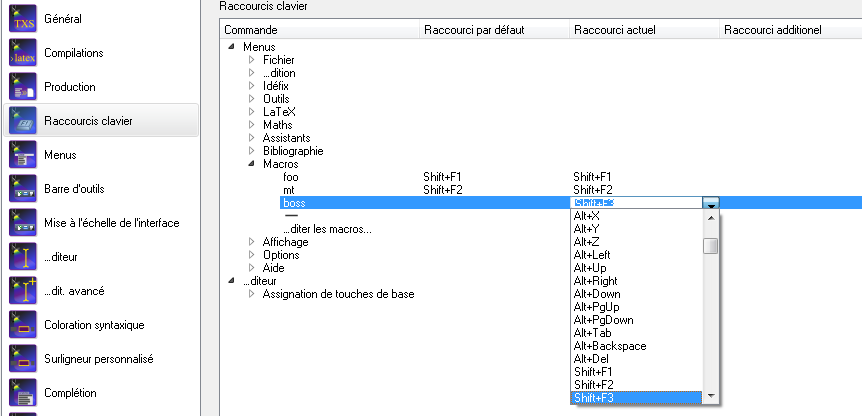The image size is (862, 416).
Task: Select the mt macro row
Action: click(289, 190)
